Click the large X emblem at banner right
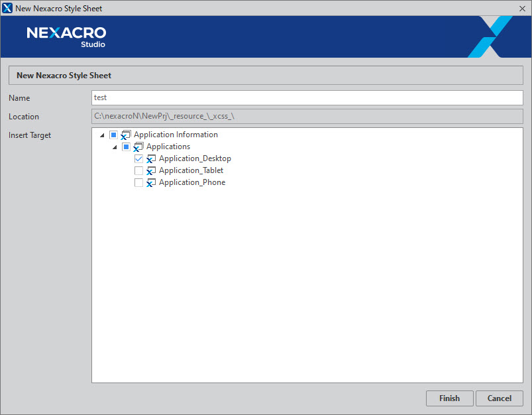The height and width of the screenshot is (415, 532). (490, 36)
